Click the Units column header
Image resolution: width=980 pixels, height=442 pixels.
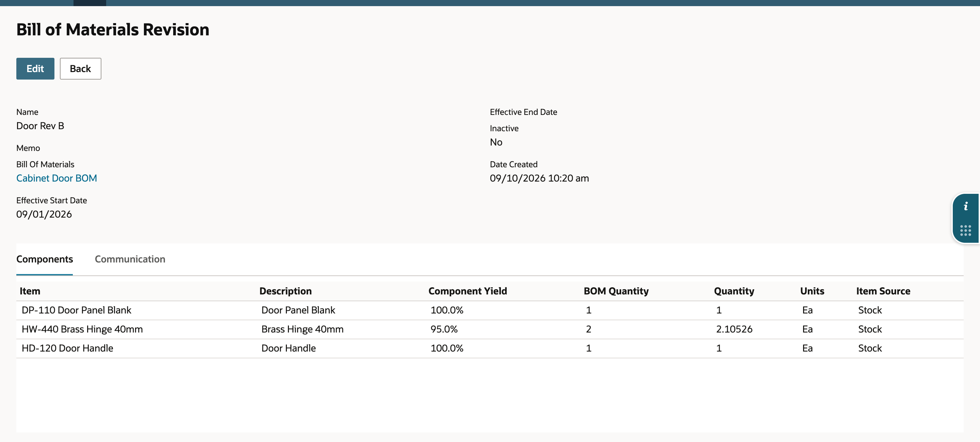click(812, 291)
